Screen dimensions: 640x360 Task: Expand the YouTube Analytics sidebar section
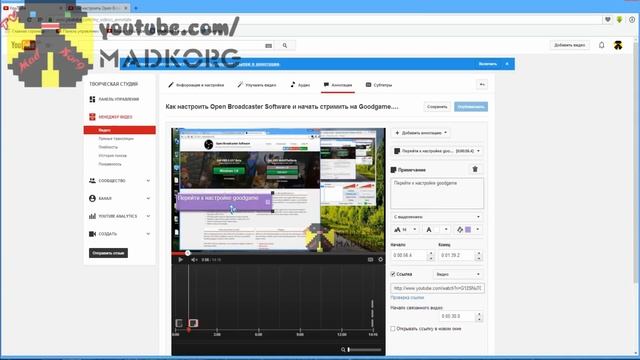(148, 216)
